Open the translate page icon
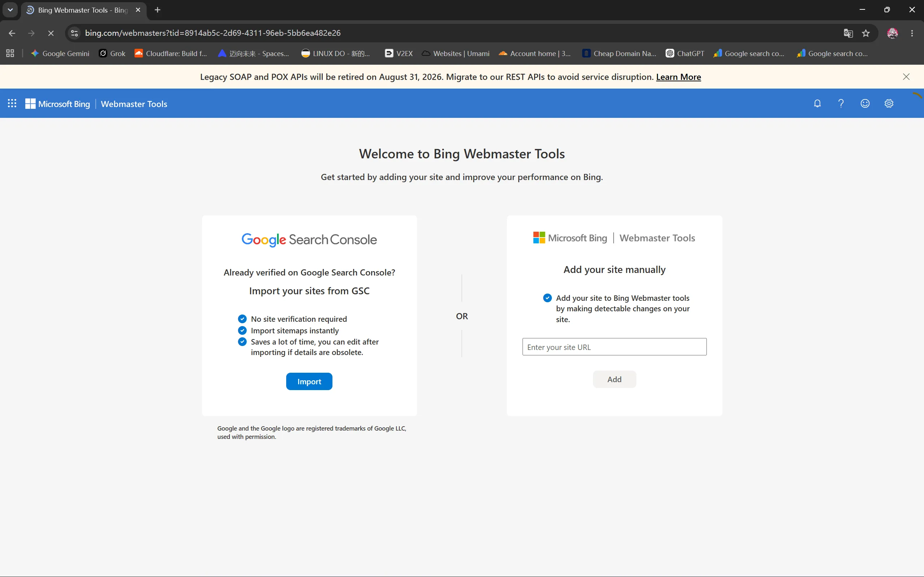The width and height of the screenshot is (924, 577). 848,33
